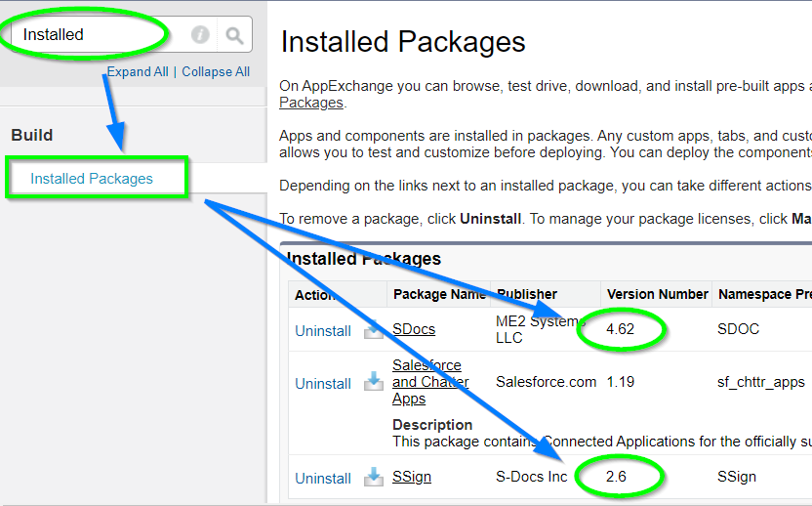This screenshot has width=812, height=506.
Task: Select the SDocs version number 4.62
Action: pos(620,328)
